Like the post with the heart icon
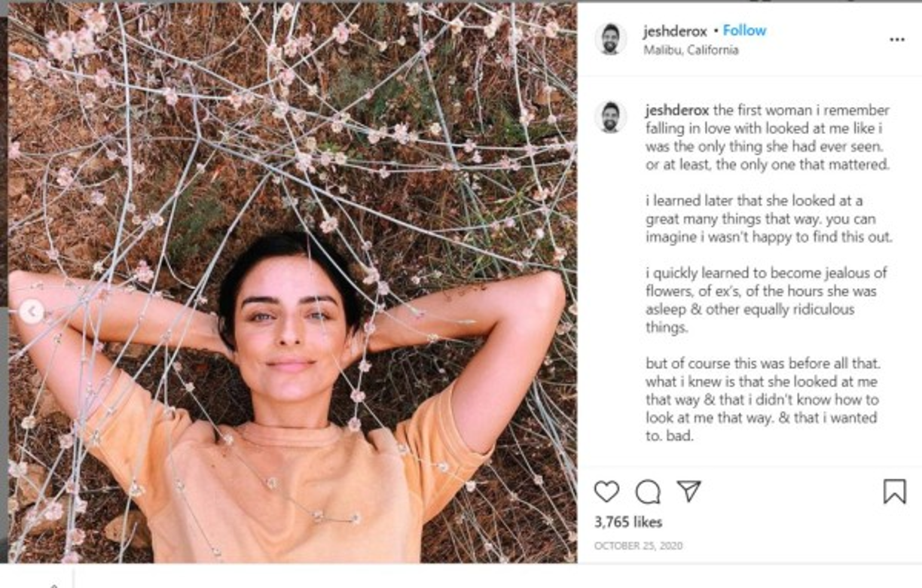This screenshot has width=922, height=588. (x=606, y=492)
